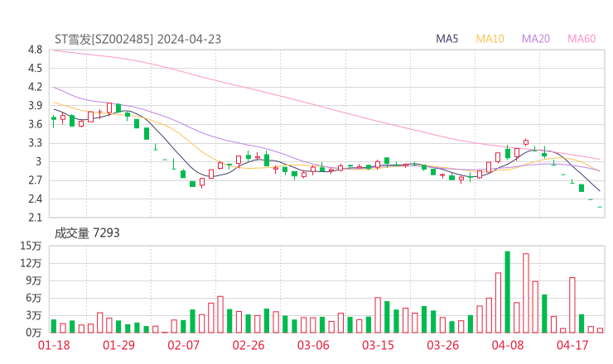Click the 4.5 price axis value

[35, 69]
